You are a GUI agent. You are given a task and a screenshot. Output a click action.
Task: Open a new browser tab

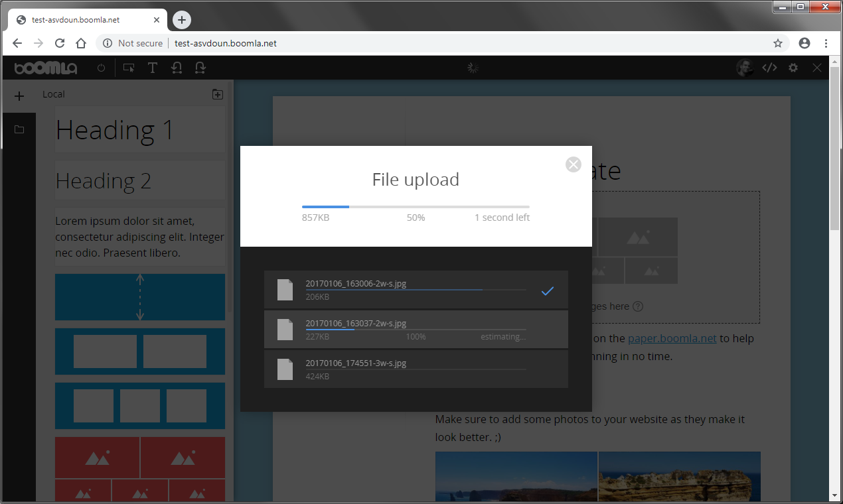click(182, 20)
